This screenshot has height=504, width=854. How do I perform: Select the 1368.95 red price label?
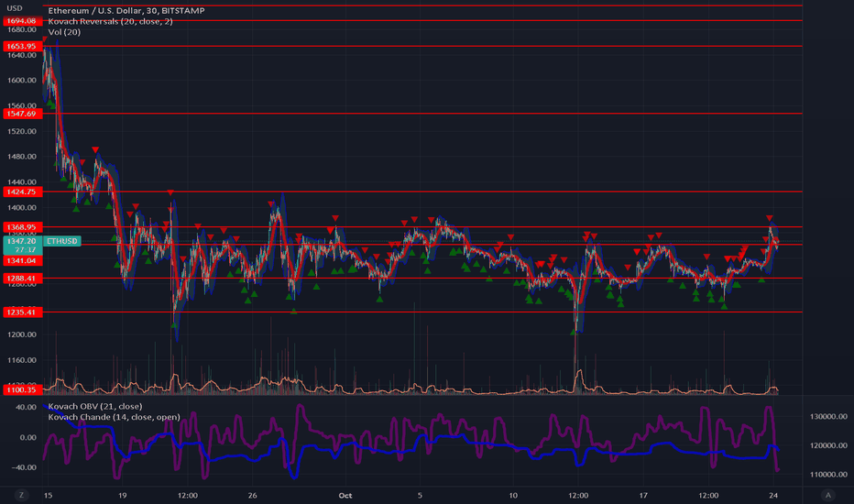[x=22, y=227]
